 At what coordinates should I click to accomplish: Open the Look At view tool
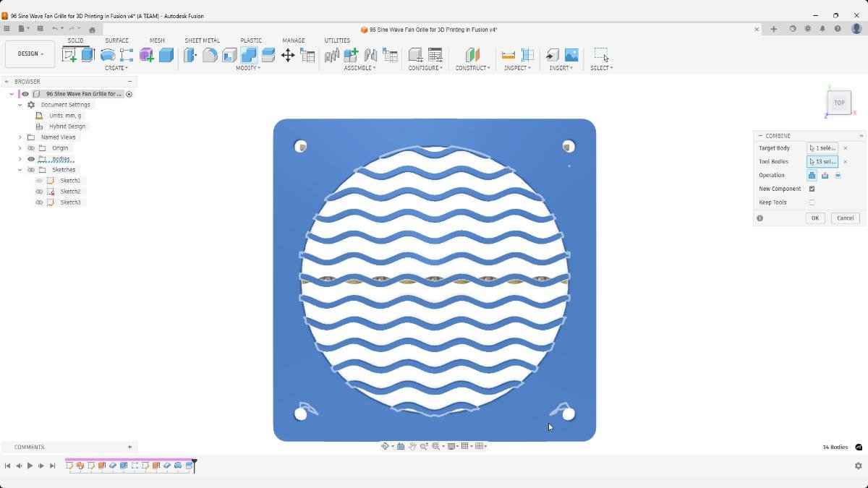click(401, 446)
